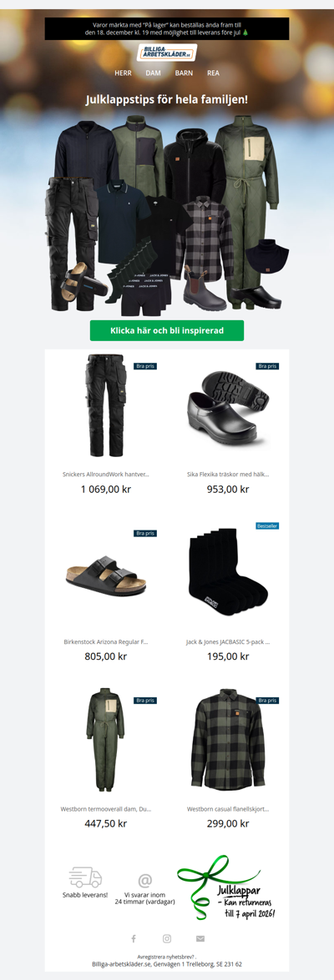The height and width of the screenshot is (980, 334).
Task: Open the Jack & Jones JACBASIC 5-pack link
Action: [228, 642]
